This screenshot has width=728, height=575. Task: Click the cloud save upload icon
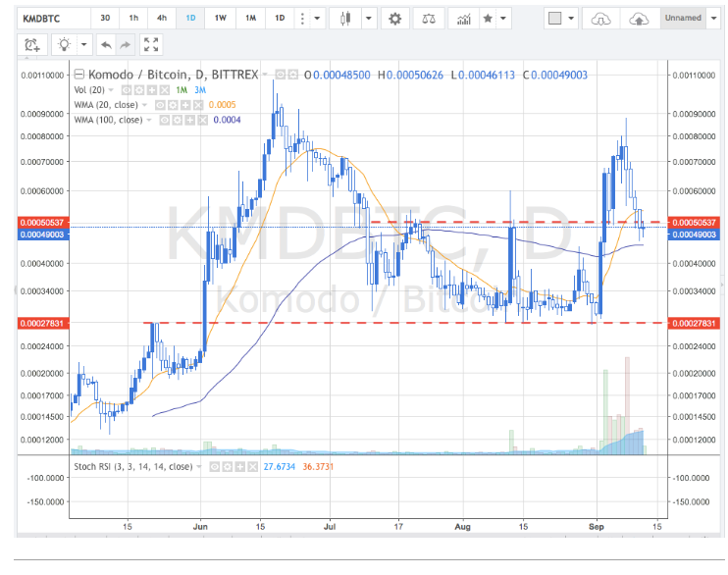point(638,19)
